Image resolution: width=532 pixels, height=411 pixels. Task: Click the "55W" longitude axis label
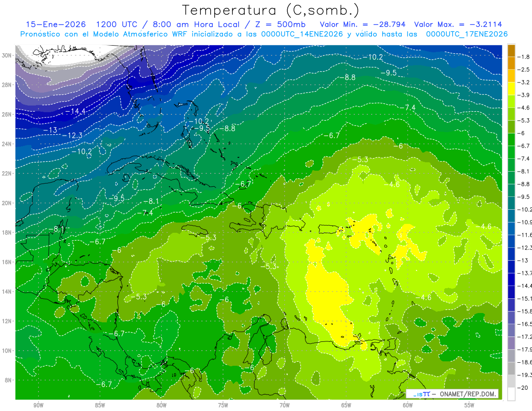pyautogui.click(x=469, y=405)
